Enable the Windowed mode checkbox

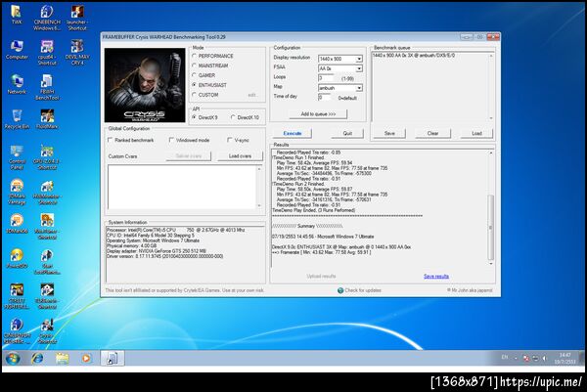coord(171,140)
